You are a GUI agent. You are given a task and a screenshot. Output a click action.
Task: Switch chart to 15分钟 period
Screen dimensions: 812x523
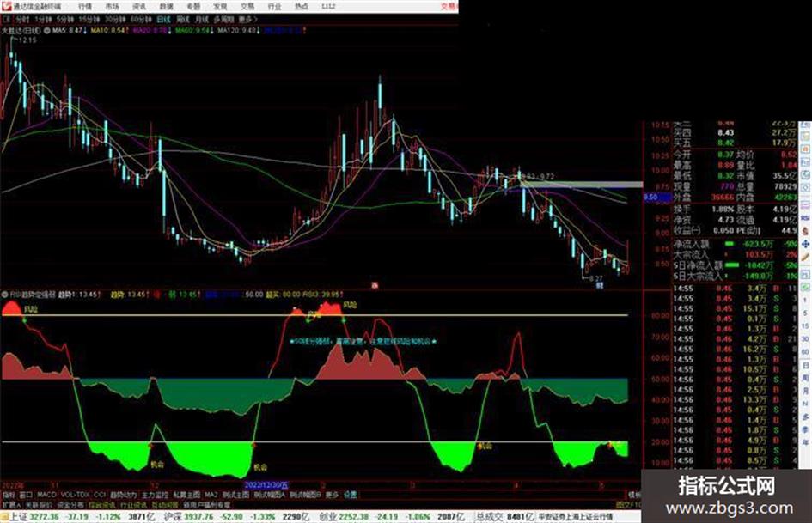click(x=89, y=19)
